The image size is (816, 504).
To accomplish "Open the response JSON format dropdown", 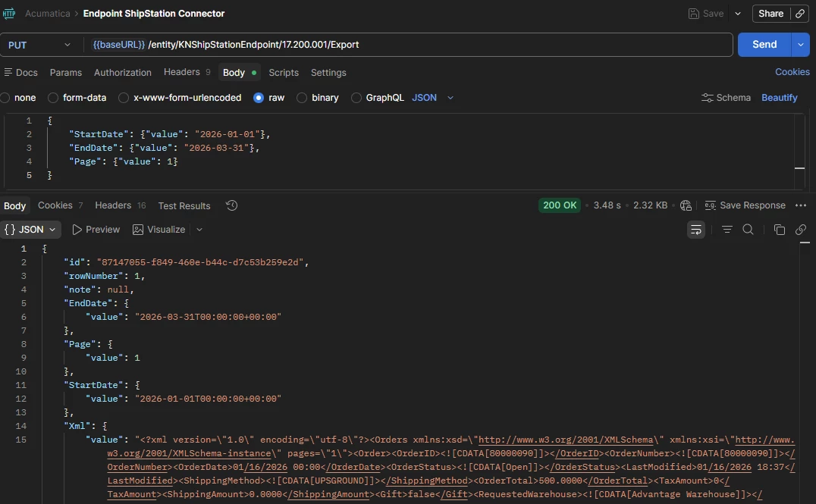I will tap(30, 230).
